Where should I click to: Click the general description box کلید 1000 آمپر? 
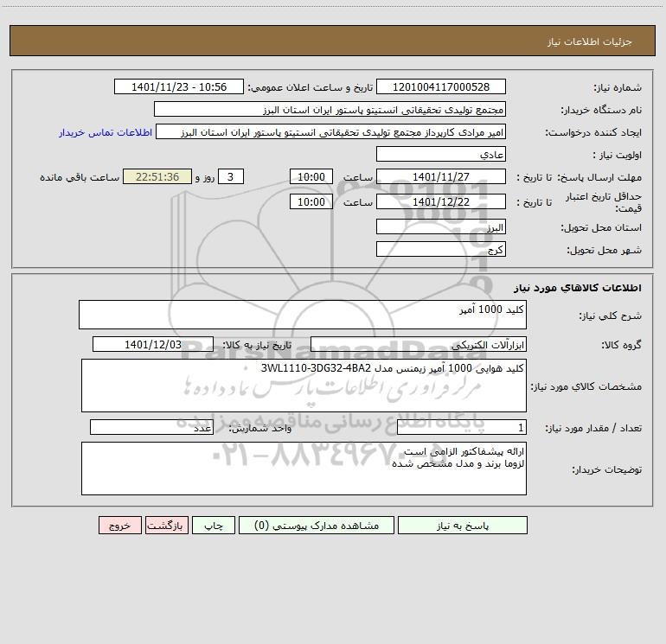point(303,315)
